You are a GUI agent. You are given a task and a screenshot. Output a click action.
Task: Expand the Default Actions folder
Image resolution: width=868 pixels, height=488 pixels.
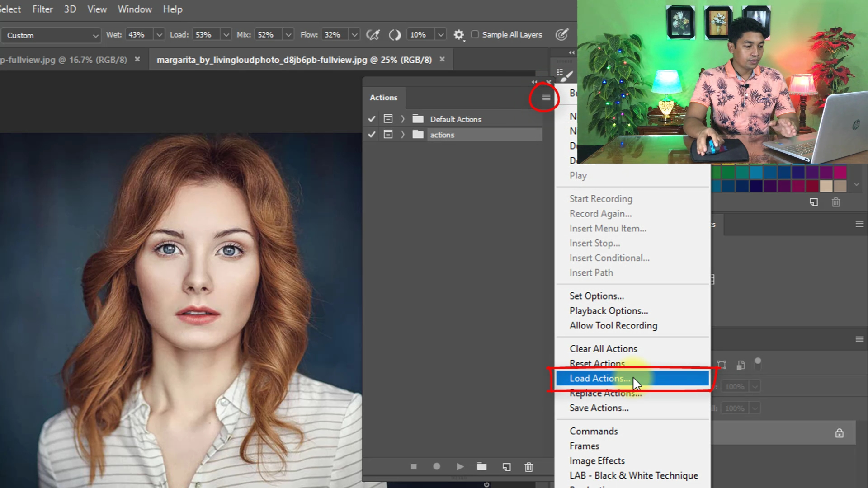pyautogui.click(x=402, y=119)
